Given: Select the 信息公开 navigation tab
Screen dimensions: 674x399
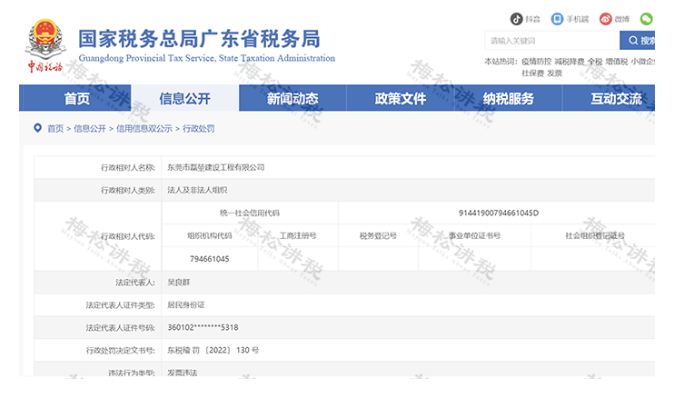Looking at the screenshot, I should 185,98.
